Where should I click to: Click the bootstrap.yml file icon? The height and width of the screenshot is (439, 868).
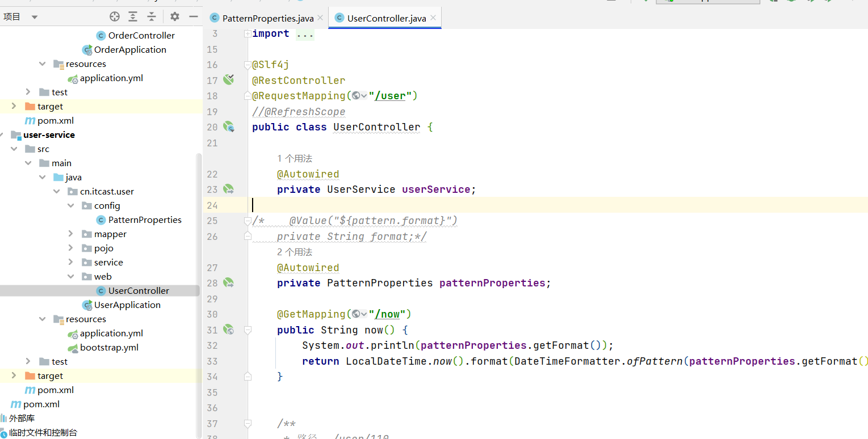click(73, 348)
